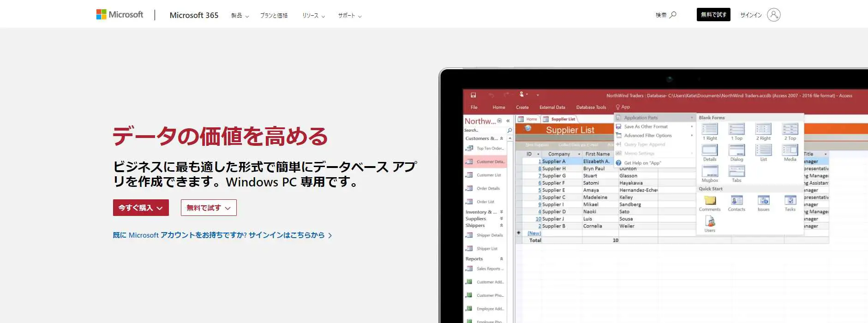Click the black 無料で試す header button
Image resolution: width=868 pixels, height=323 pixels.
click(x=713, y=15)
